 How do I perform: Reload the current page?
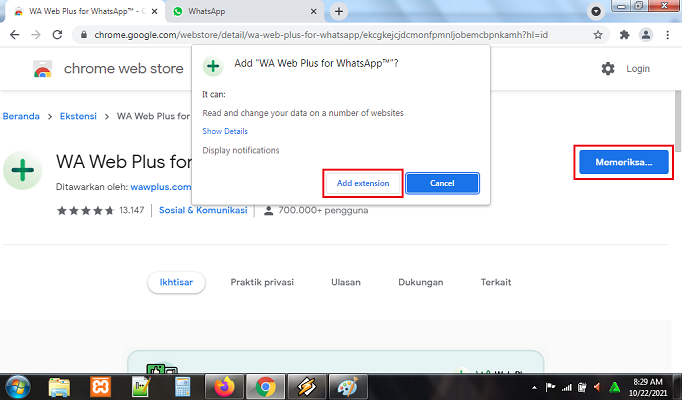click(x=57, y=35)
